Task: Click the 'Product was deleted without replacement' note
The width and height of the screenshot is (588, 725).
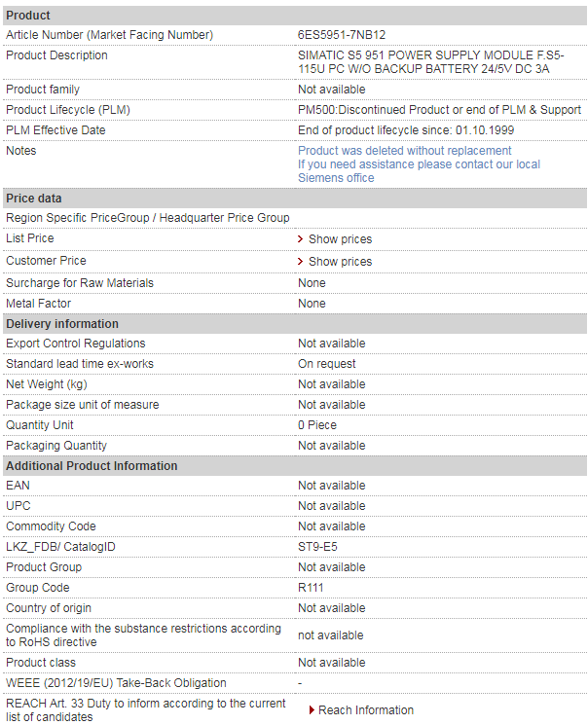Action: [404, 151]
